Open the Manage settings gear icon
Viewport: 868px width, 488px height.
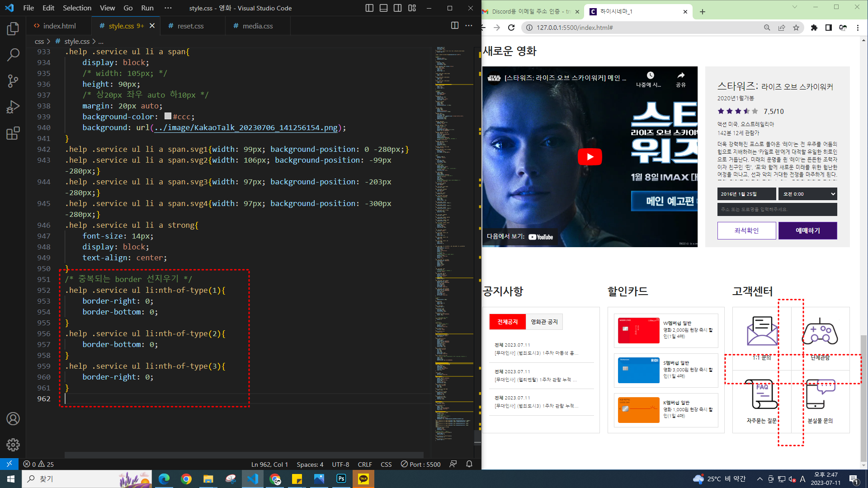13,445
